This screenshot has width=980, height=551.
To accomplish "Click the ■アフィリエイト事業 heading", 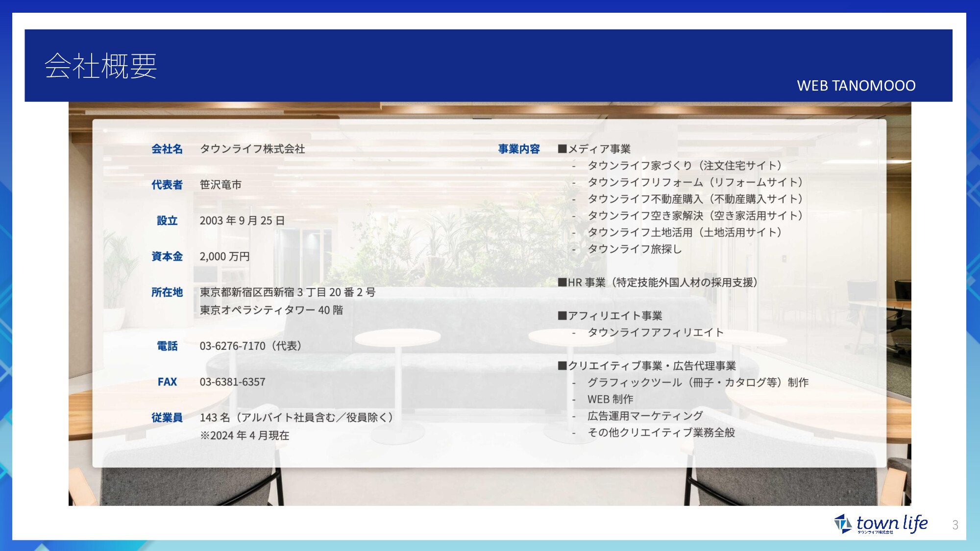I will [x=610, y=316].
